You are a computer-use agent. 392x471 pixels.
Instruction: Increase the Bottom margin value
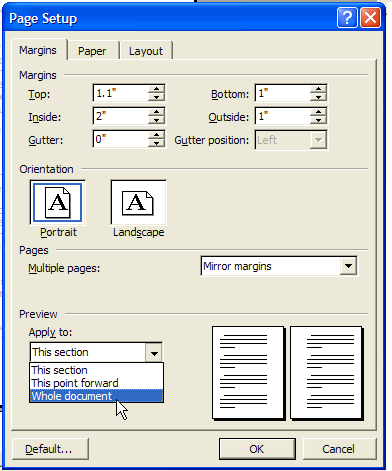[x=318, y=89]
